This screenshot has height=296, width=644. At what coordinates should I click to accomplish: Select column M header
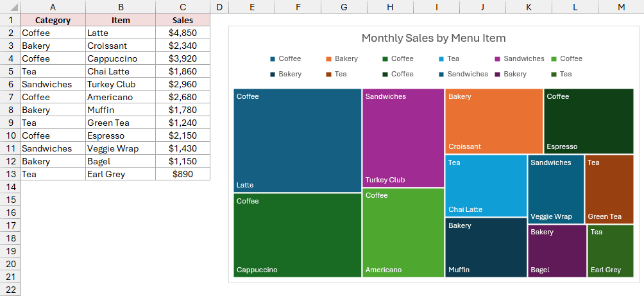tap(621, 6)
